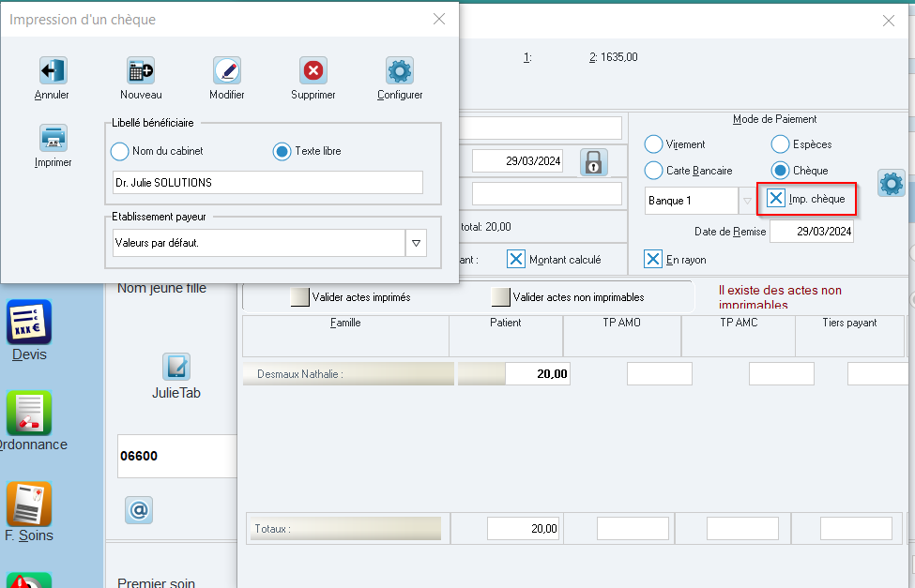Viewport: 915px width, 588px height.
Task: Open the Ordonnance sidebar icon
Action: (x=29, y=414)
